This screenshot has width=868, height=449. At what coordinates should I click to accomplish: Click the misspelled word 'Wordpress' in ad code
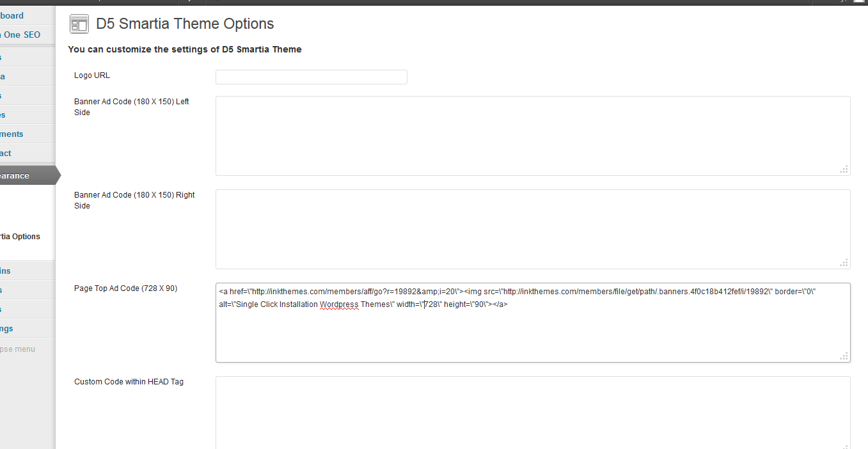pos(339,305)
